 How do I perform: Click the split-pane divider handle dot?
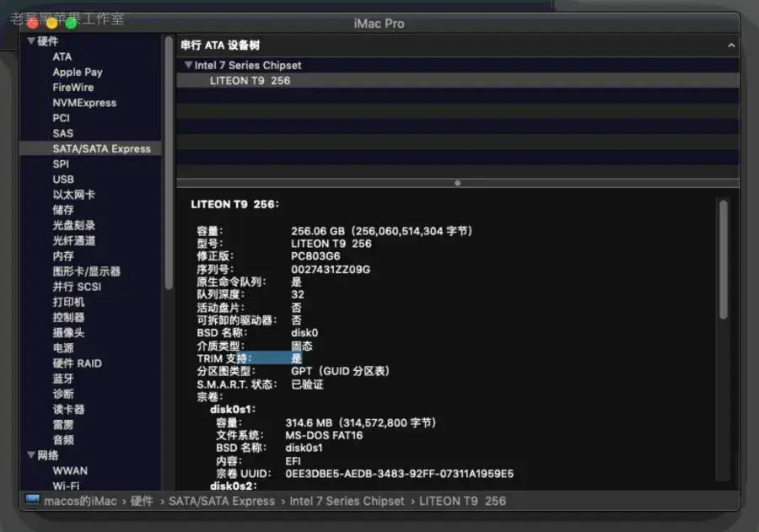pos(457,183)
